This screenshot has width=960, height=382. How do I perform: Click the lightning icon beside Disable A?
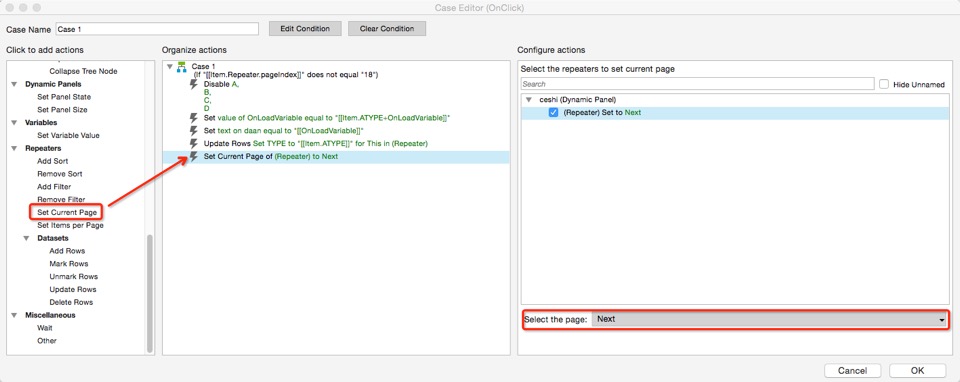click(194, 84)
